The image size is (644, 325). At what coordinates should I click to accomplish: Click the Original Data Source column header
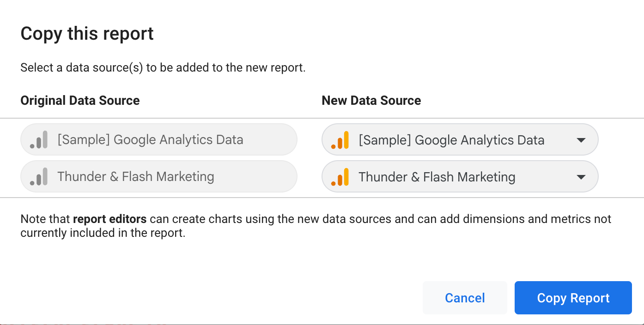pyautogui.click(x=80, y=101)
